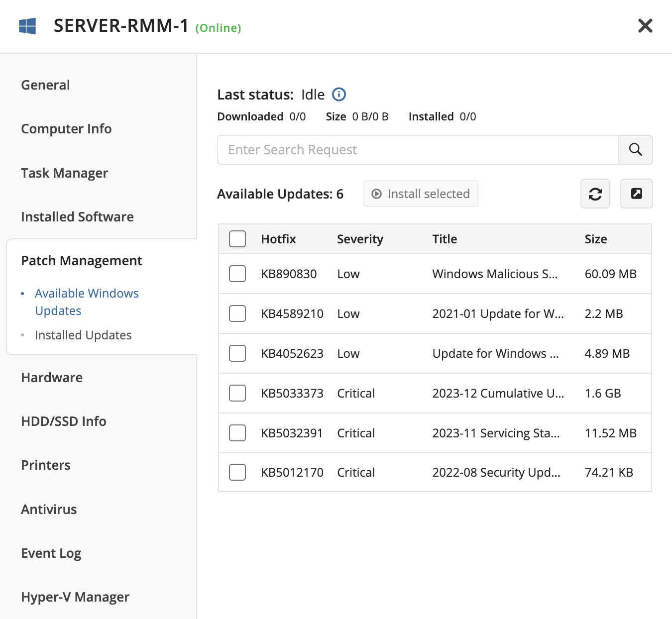Screen dimensions: 672x619
Task: Click the info icon next to Idle status
Action: pos(339,94)
